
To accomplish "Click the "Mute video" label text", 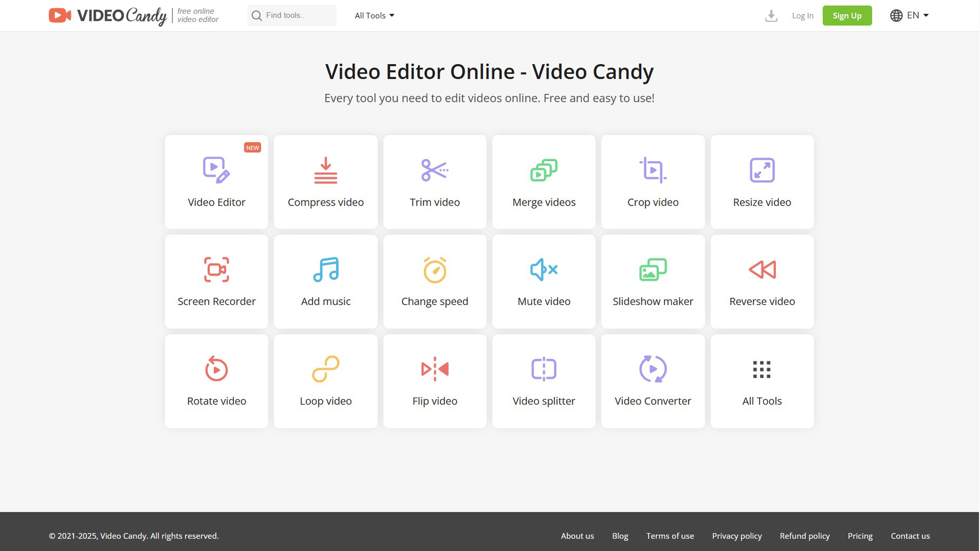I will [x=544, y=301].
